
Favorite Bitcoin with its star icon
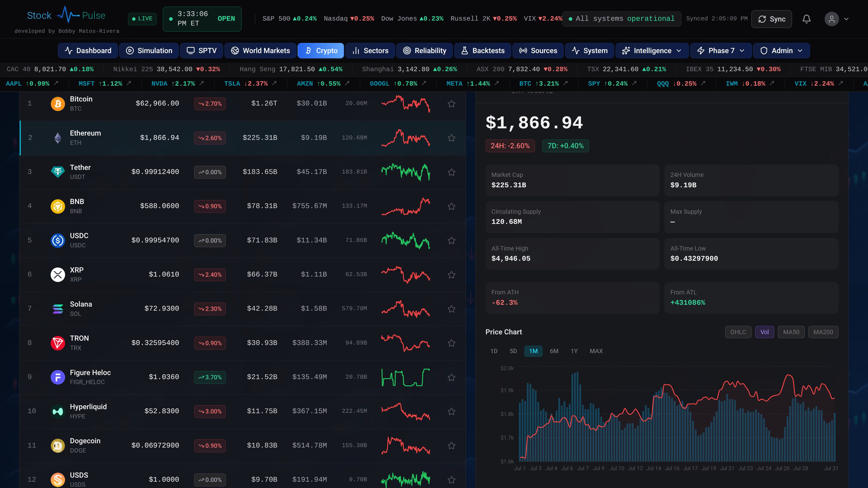[x=452, y=104]
